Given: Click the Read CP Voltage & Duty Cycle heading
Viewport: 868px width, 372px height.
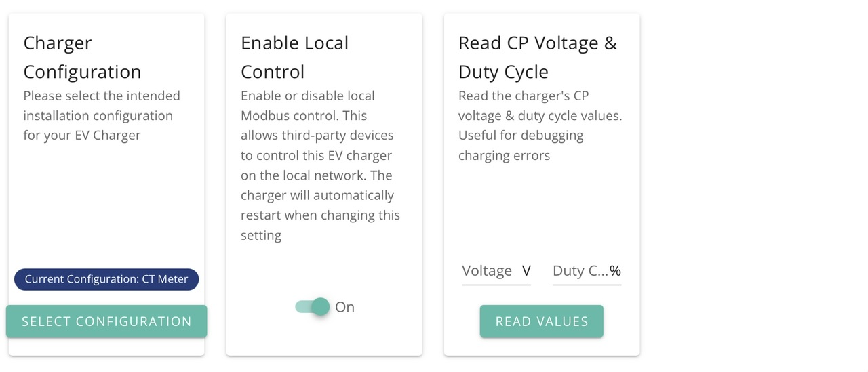Looking at the screenshot, I should (538, 57).
